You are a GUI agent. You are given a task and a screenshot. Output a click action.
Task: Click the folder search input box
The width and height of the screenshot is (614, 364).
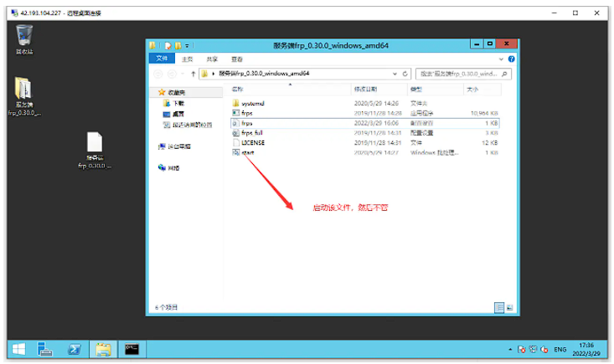point(461,74)
